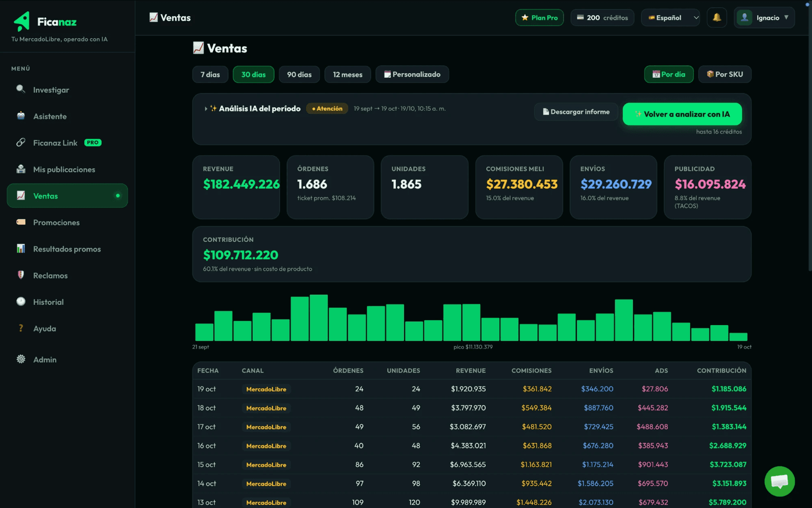Screen dimensions: 812x508
Task: Click the tallest peak bar in chart
Action: (x=319, y=317)
